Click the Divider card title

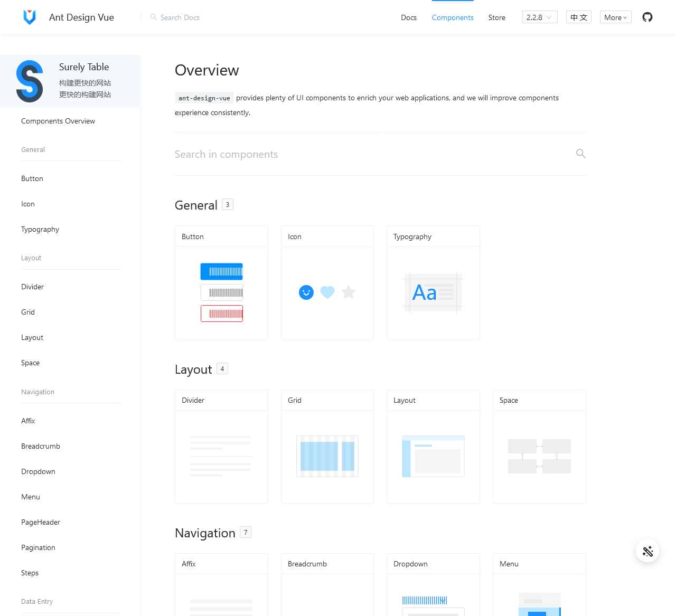point(193,400)
